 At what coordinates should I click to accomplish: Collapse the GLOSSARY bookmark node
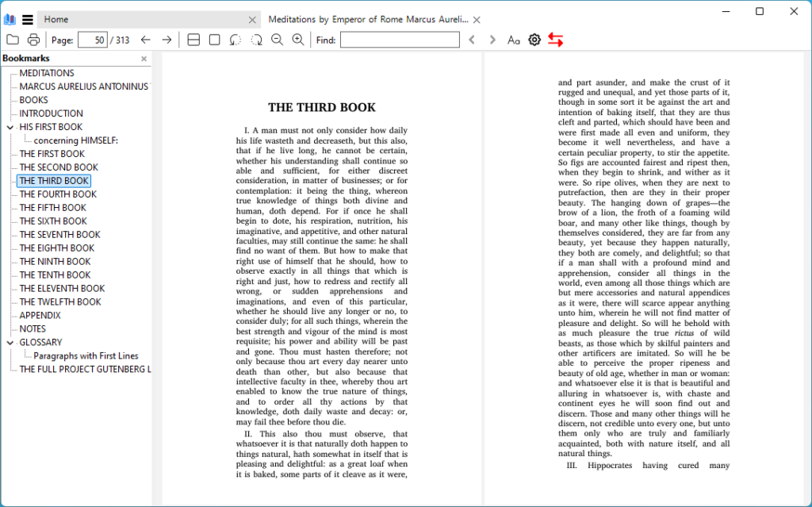coord(10,343)
